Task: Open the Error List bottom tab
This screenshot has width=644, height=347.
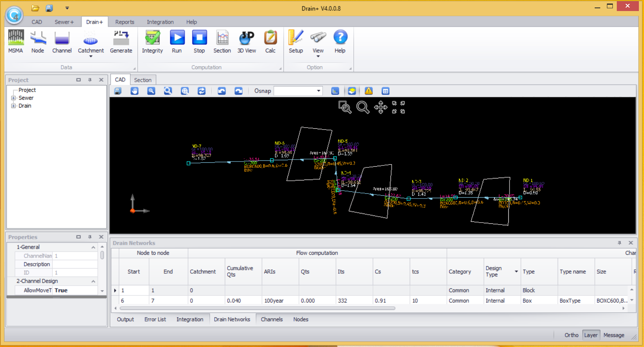Action: pyautogui.click(x=155, y=319)
